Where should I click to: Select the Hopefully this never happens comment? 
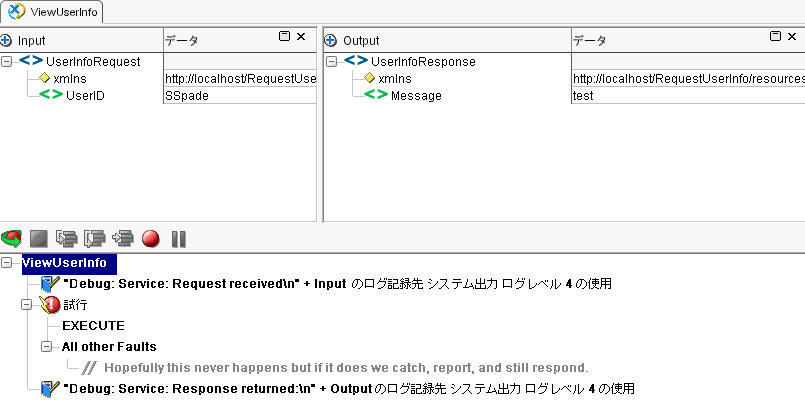[x=346, y=368]
